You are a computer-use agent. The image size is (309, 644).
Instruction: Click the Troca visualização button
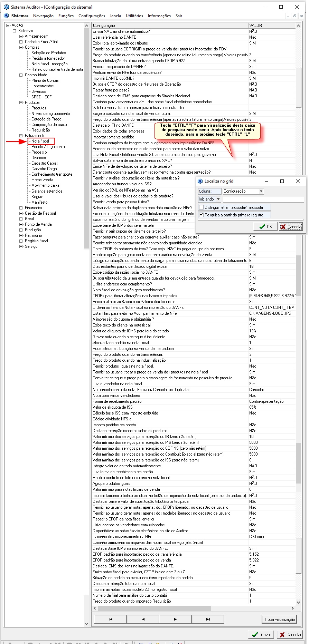pyautogui.click(x=280, y=619)
